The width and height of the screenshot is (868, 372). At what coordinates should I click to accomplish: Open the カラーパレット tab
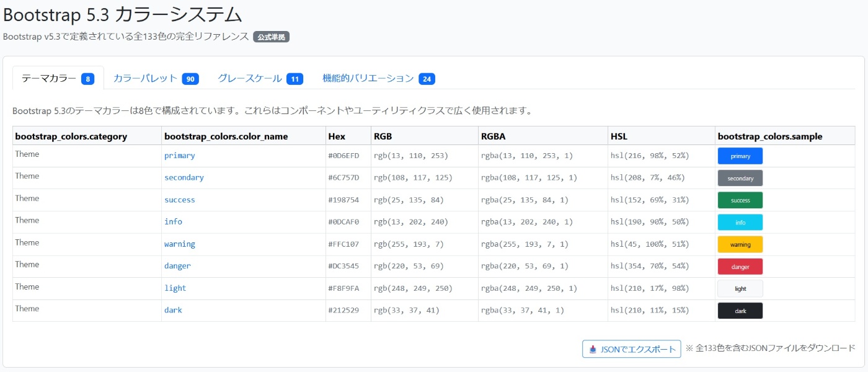coord(156,78)
